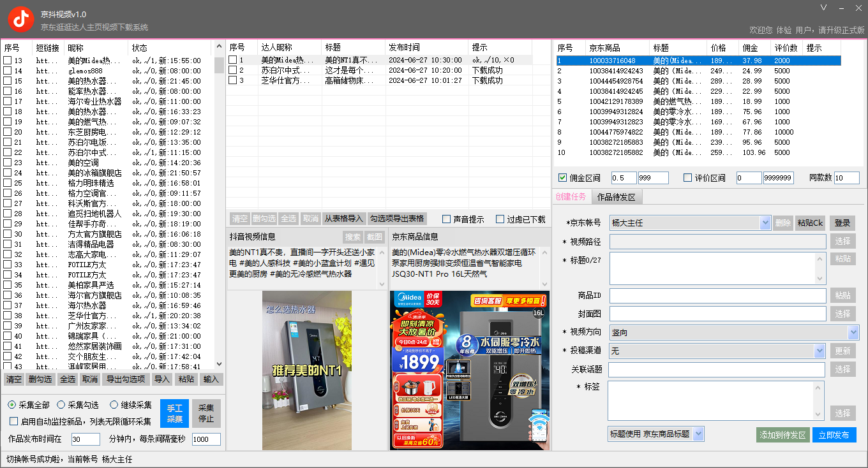The image size is (868, 468).
Task: Click 请升级正式版 upgrade text at top right
Action: (841, 30)
